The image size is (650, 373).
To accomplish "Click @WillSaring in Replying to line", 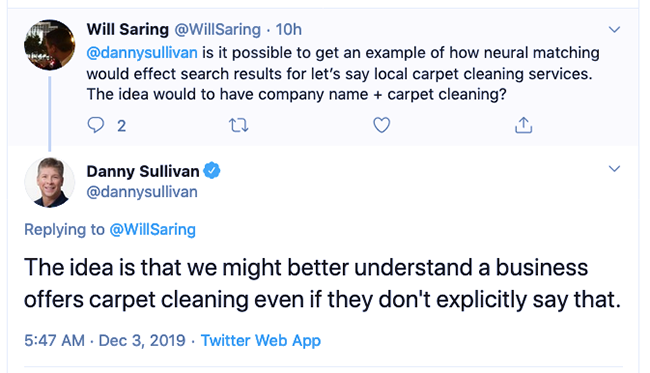I will click(x=153, y=230).
